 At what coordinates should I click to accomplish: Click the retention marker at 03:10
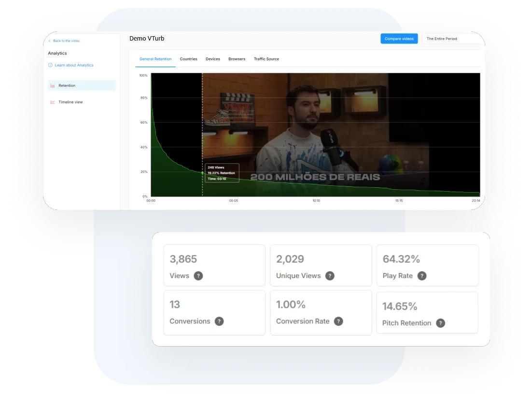(x=202, y=172)
